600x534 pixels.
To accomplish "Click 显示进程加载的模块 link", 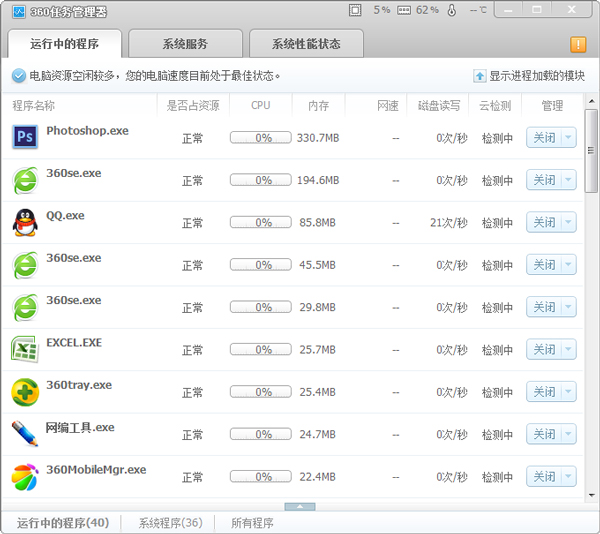I will point(537,76).
